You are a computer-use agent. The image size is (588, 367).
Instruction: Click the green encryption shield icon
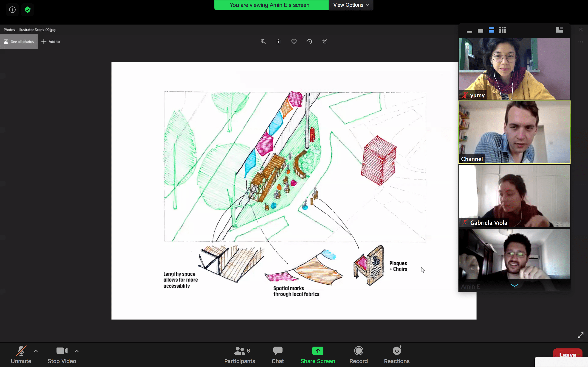pyautogui.click(x=28, y=10)
